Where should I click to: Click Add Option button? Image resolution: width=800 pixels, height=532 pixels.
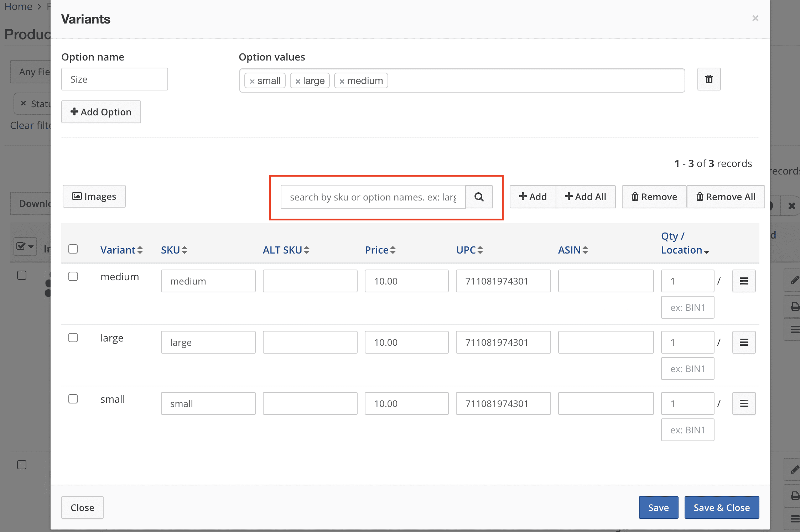[x=101, y=111]
